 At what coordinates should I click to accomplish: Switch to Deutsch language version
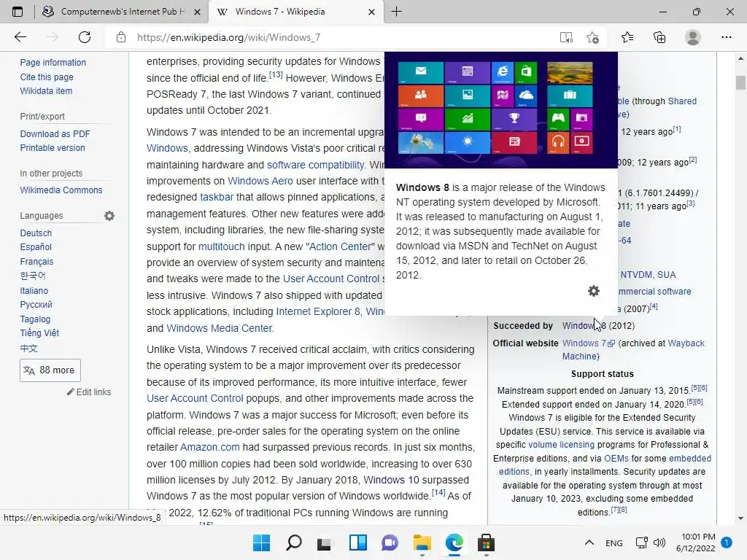36,233
